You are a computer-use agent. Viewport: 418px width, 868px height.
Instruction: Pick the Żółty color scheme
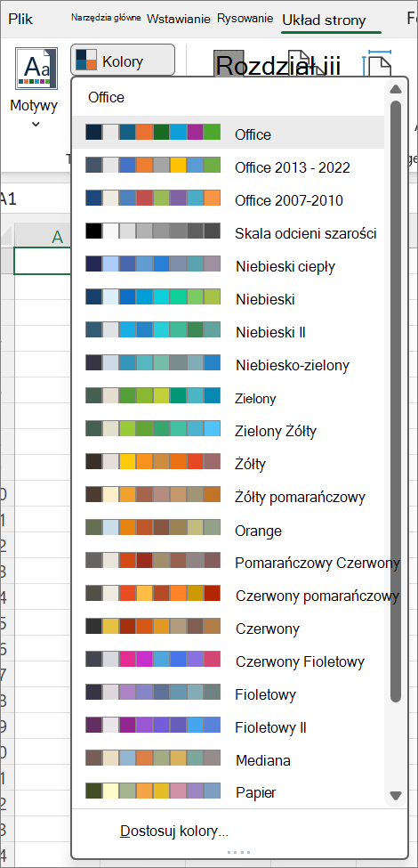tap(229, 463)
